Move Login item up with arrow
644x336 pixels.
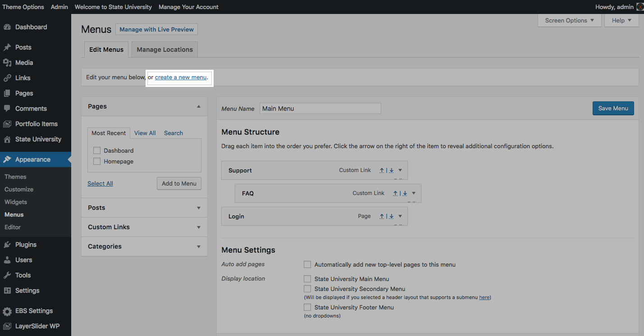pos(382,216)
